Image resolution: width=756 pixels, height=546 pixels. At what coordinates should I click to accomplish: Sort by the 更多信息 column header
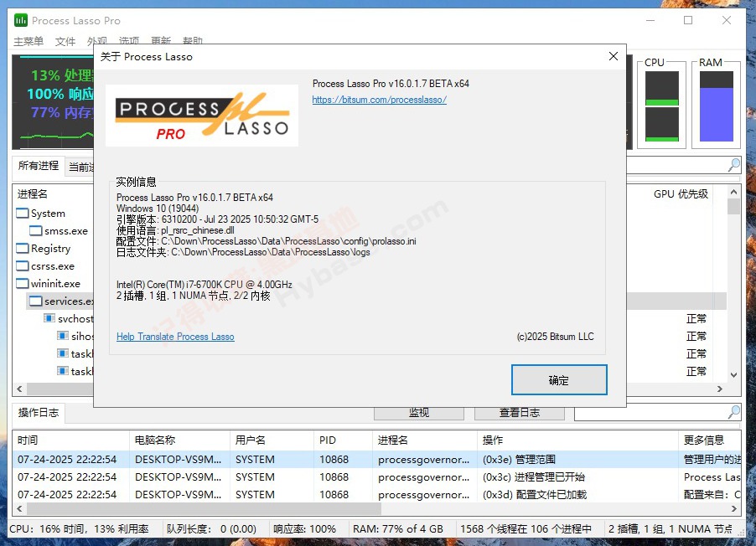[710, 440]
